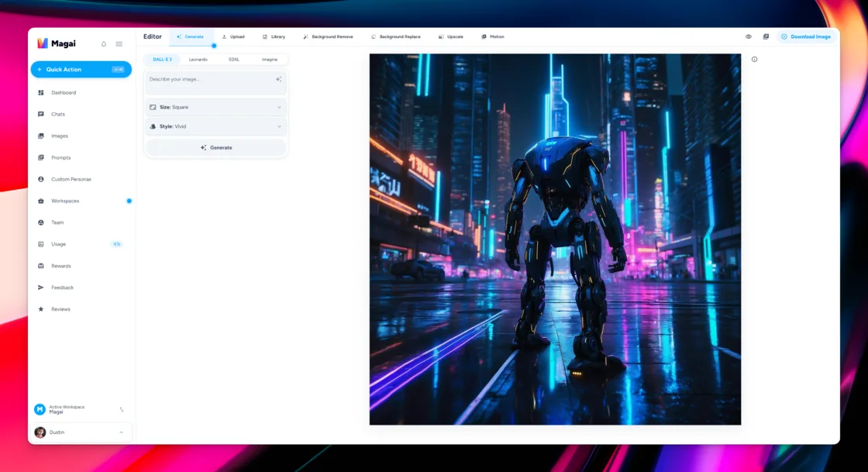Click the blue M workspace avatar
The width and height of the screenshot is (868, 472).
(x=40, y=409)
